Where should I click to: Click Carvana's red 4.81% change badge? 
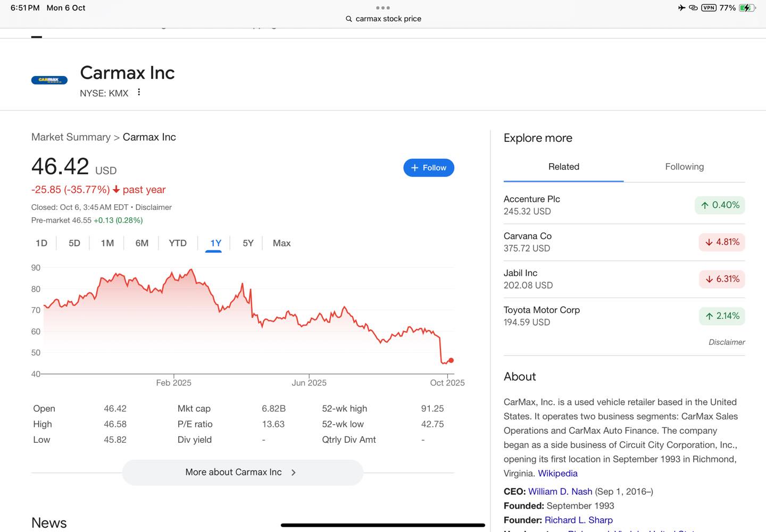pyautogui.click(x=721, y=242)
